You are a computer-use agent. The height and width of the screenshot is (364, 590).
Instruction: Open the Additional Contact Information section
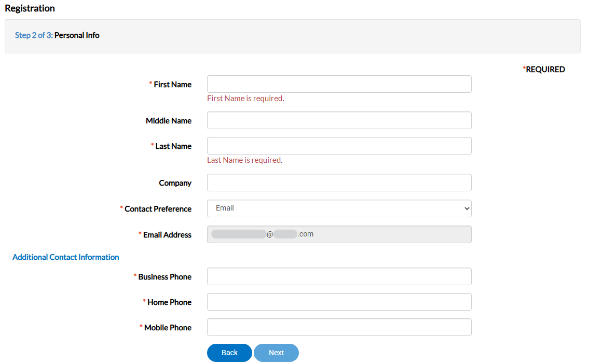pos(65,257)
